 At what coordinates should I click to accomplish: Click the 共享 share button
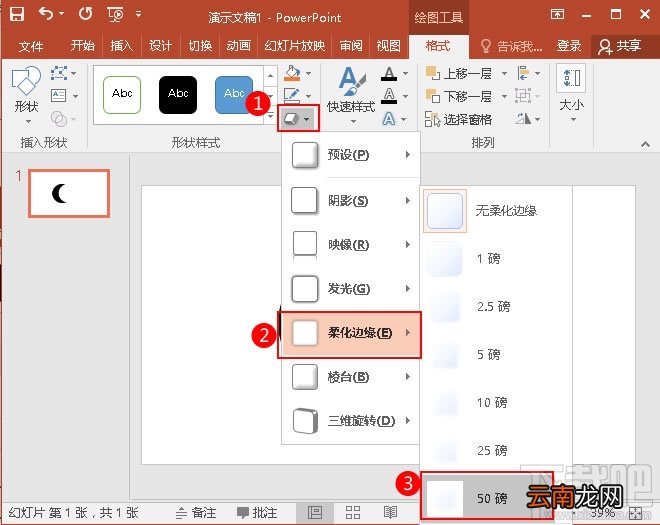pyautogui.click(x=620, y=46)
